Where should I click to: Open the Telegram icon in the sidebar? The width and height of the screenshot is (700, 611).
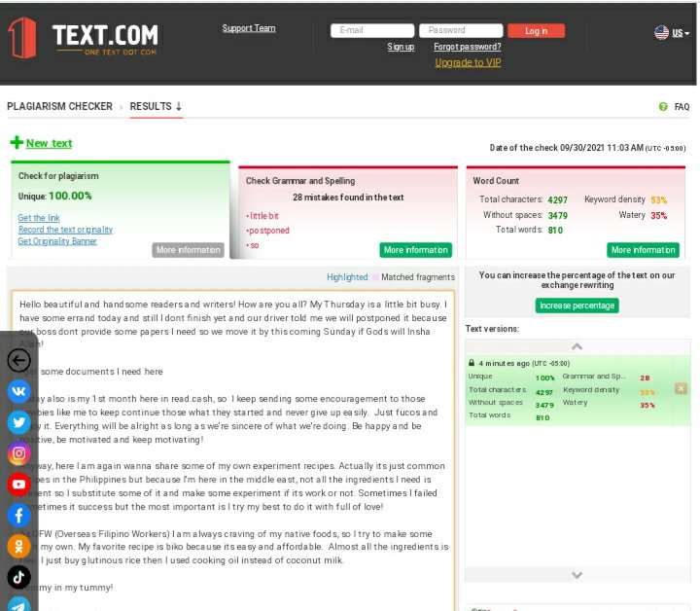(18, 605)
